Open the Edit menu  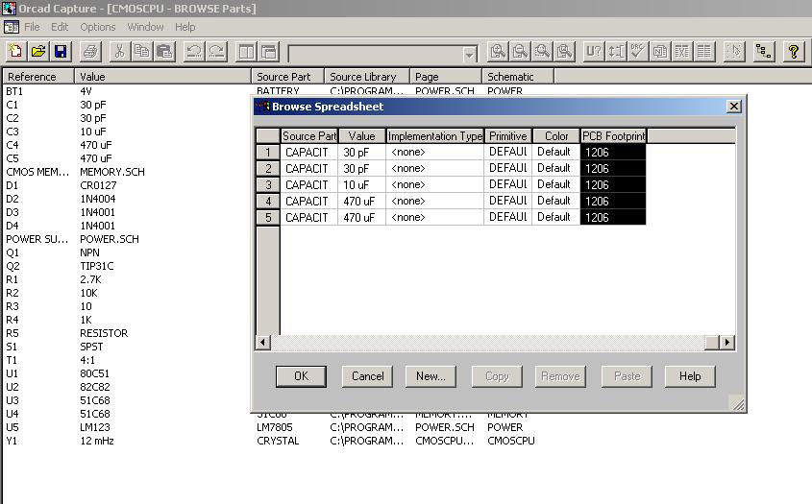pyautogui.click(x=60, y=27)
